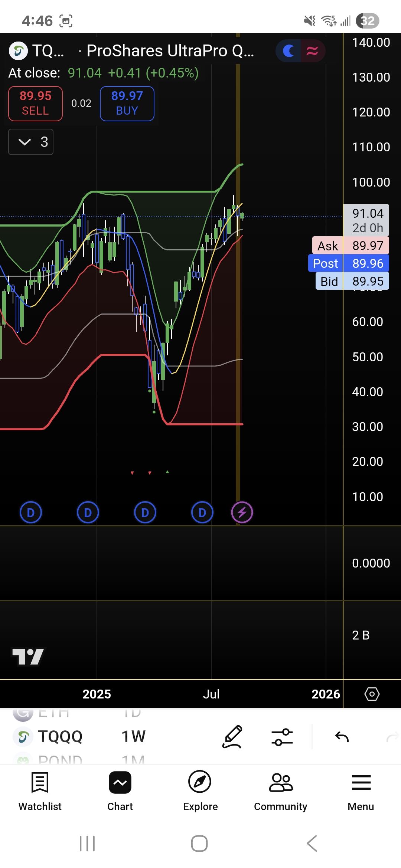Tap the blue 89.97 BUY button
The height and width of the screenshot is (868, 401).
click(127, 103)
